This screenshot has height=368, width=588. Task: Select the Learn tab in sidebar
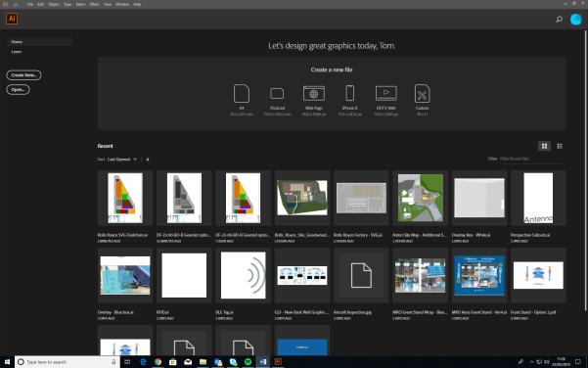pyautogui.click(x=17, y=52)
